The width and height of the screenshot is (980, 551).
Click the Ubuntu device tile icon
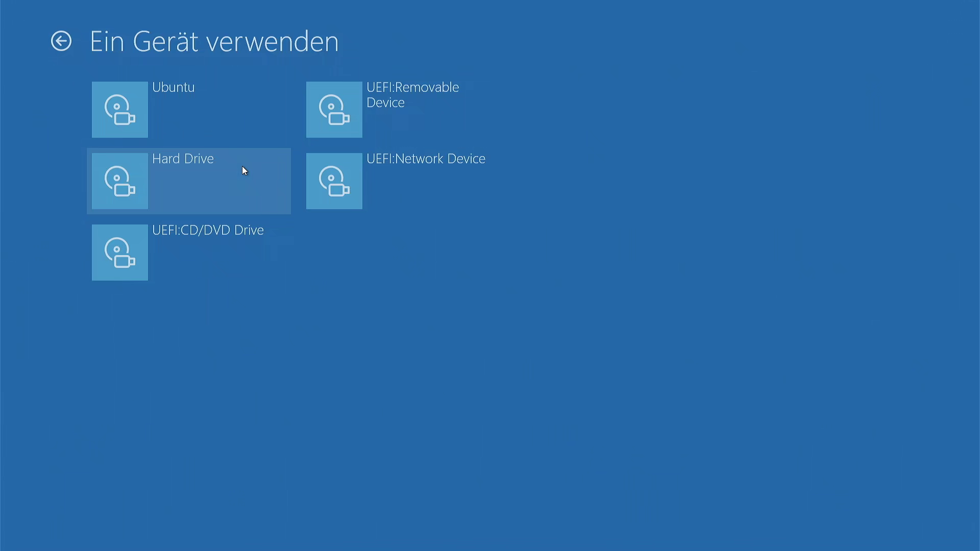tap(120, 110)
